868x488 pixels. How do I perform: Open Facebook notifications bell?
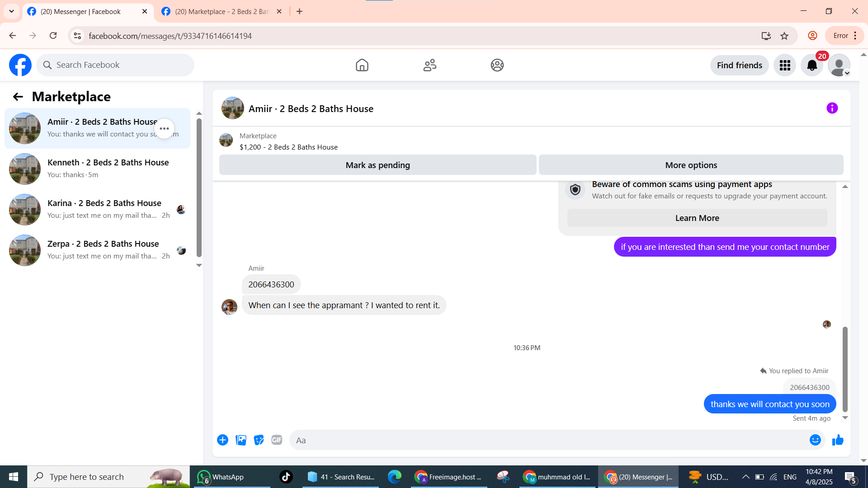click(812, 66)
